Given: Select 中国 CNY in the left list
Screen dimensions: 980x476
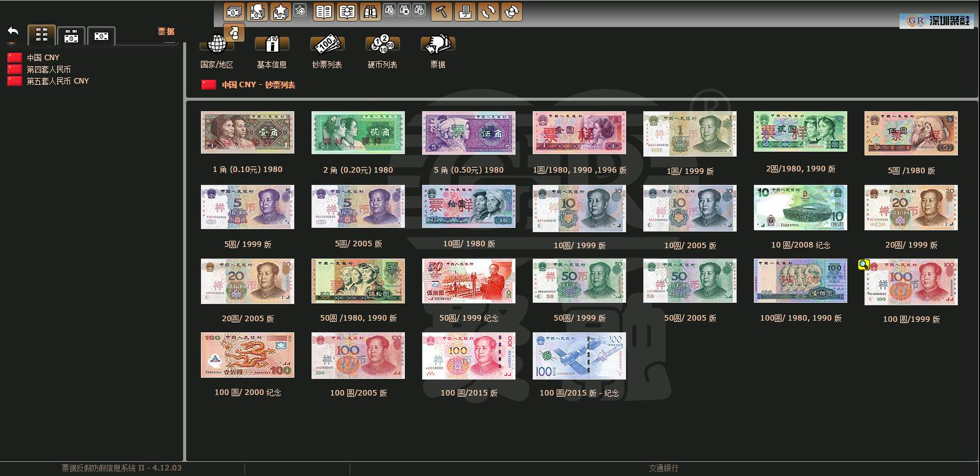Looking at the screenshot, I should [x=43, y=58].
